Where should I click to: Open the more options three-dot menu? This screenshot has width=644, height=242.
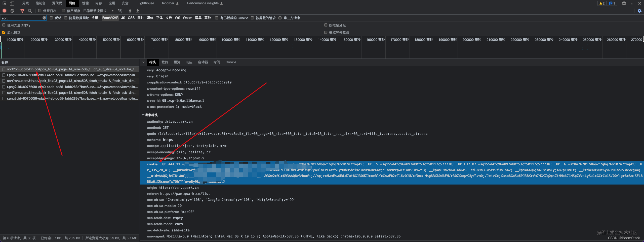coord(632,3)
